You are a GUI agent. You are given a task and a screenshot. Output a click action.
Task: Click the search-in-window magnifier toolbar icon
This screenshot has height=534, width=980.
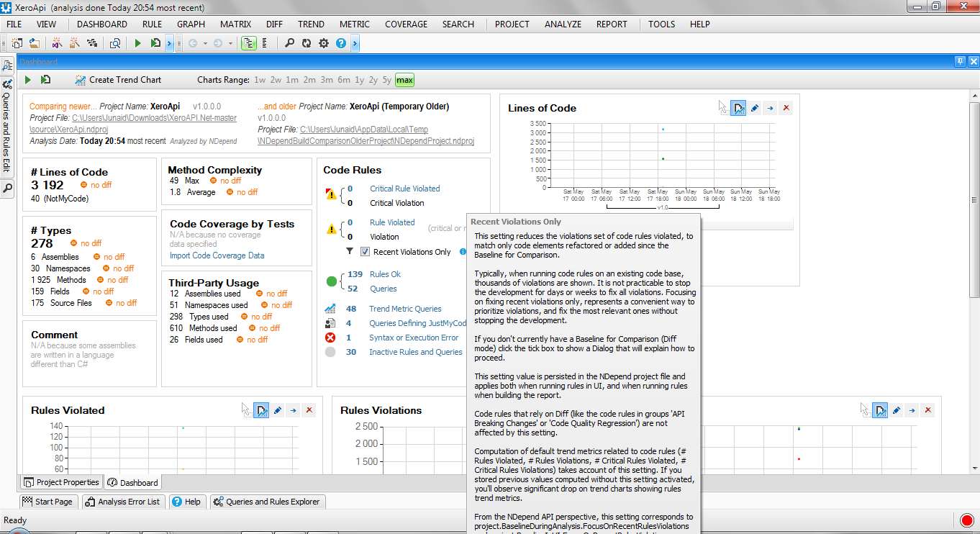pos(115,43)
